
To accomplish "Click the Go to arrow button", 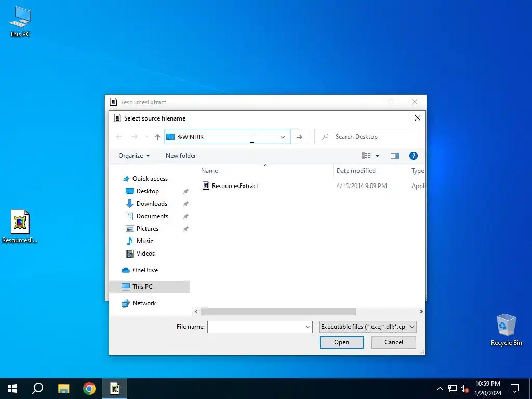I will 299,137.
